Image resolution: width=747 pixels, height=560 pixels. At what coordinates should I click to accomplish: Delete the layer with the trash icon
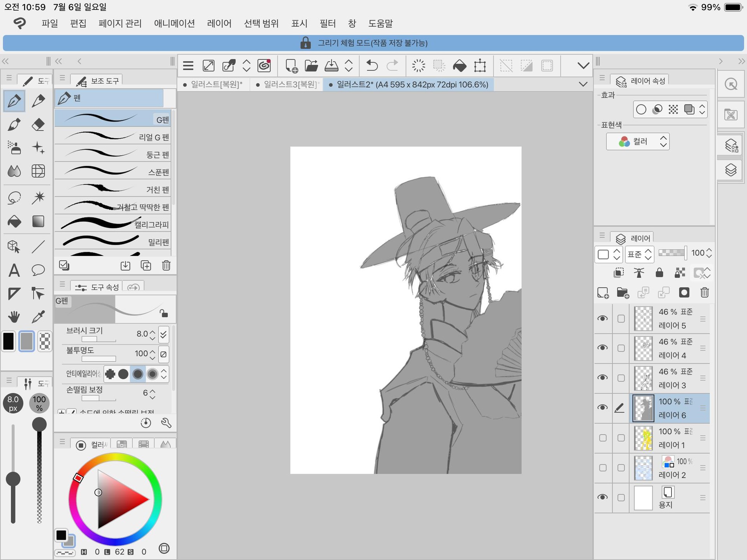(704, 293)
